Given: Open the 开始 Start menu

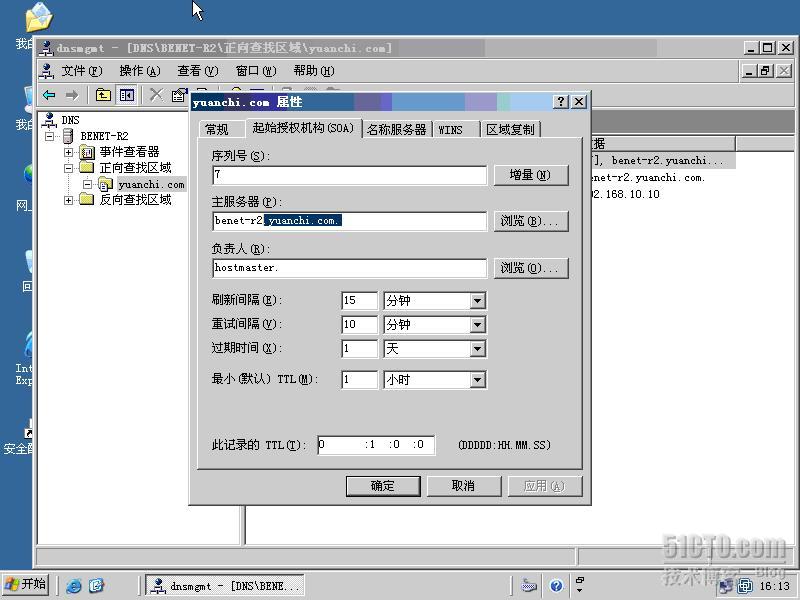Looking at the screenshot, I should (x=26, y=584).
